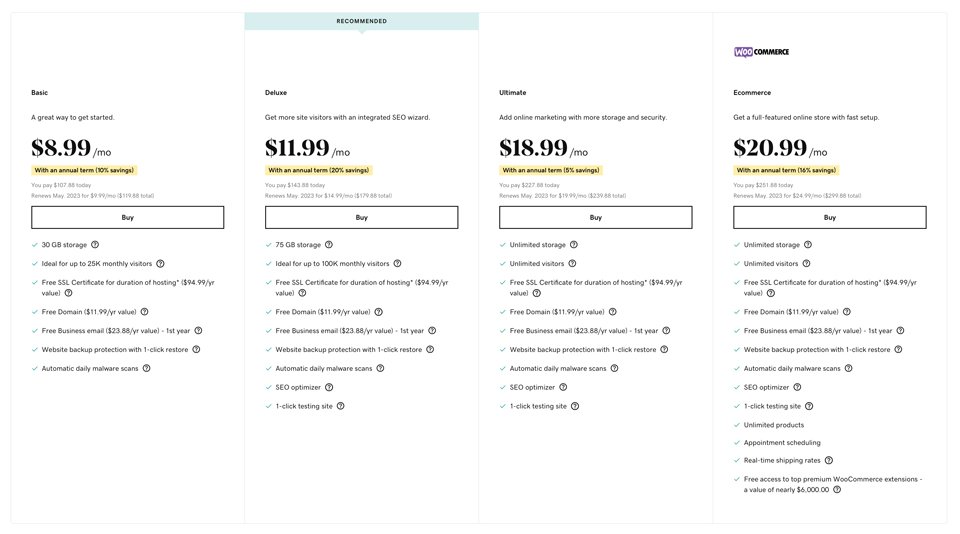Click the WooCommerce logo
This screenshot has width=960, height=534.
pos(761,52)
